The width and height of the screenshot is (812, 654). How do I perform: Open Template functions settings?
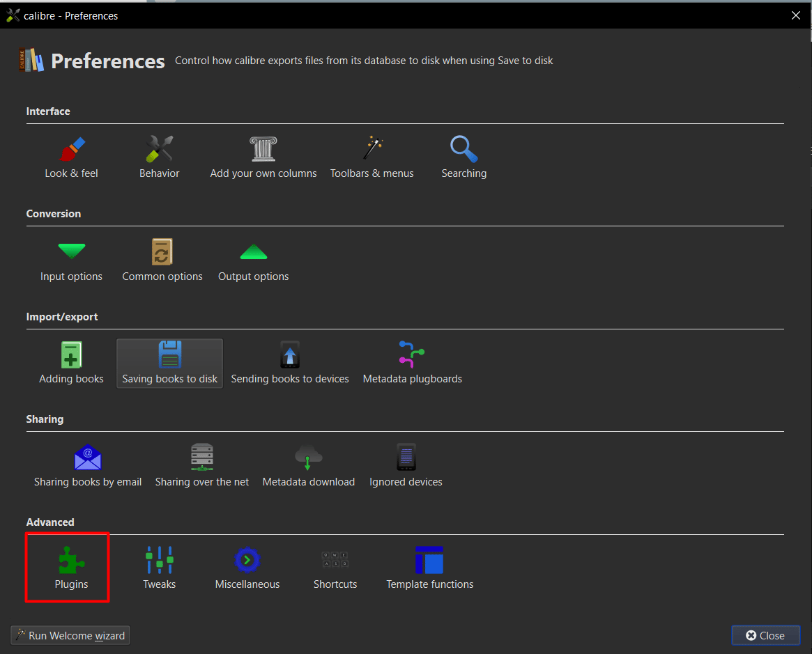click(429, 568)
